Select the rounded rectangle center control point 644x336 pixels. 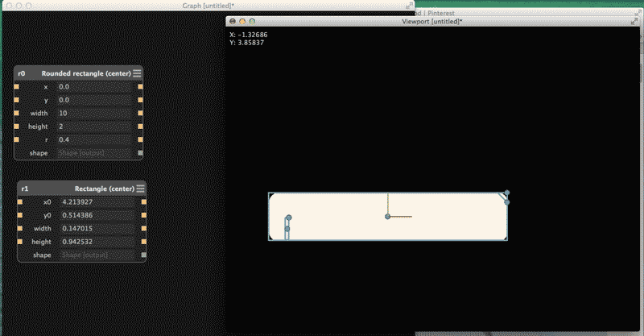tap(387, 216)
